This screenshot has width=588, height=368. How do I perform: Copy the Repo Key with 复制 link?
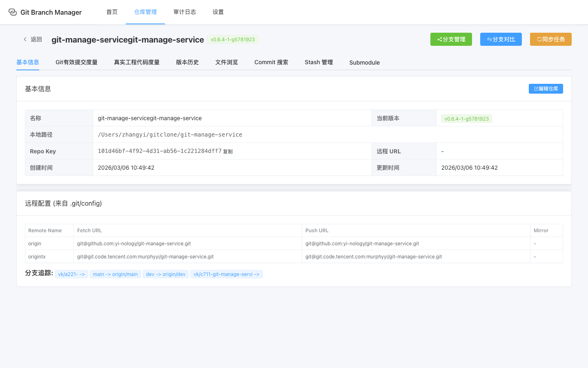point(228,152)
